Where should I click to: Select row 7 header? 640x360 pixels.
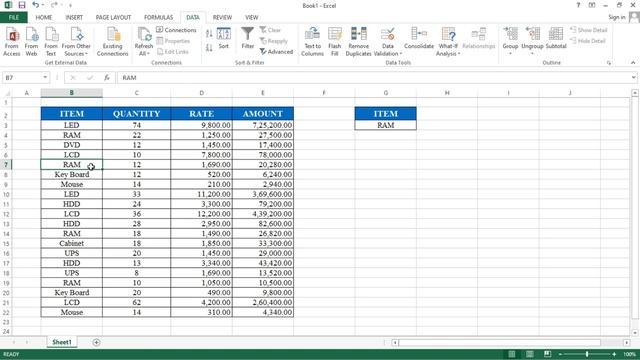coord(6,164)
